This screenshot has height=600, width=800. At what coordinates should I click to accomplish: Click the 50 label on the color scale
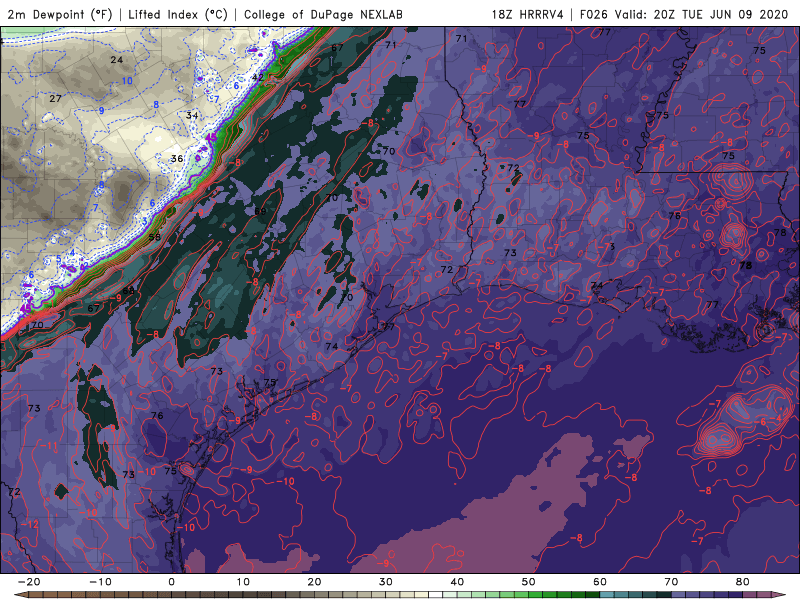point(529,582)
